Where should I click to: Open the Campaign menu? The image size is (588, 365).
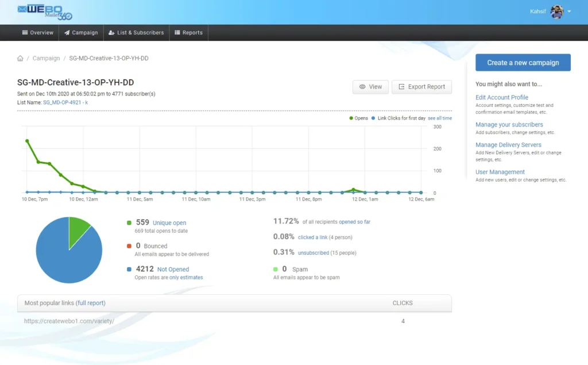click(x=81, y=33)
